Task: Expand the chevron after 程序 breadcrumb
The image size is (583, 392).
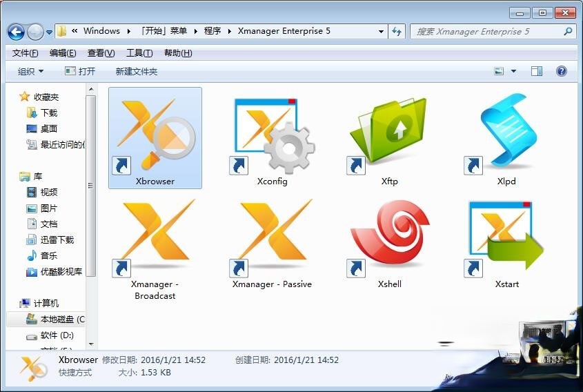Action: pos(230,31)
